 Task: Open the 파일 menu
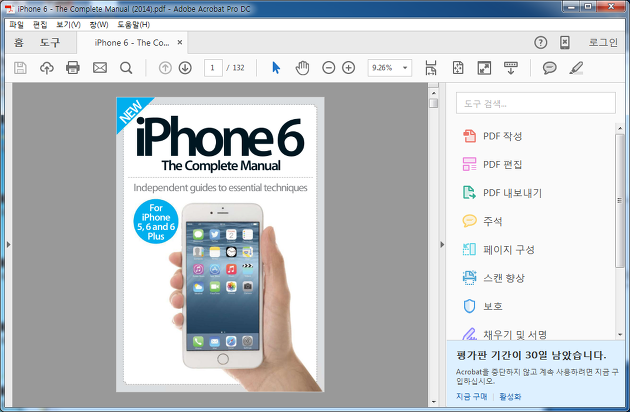[16, 25]
